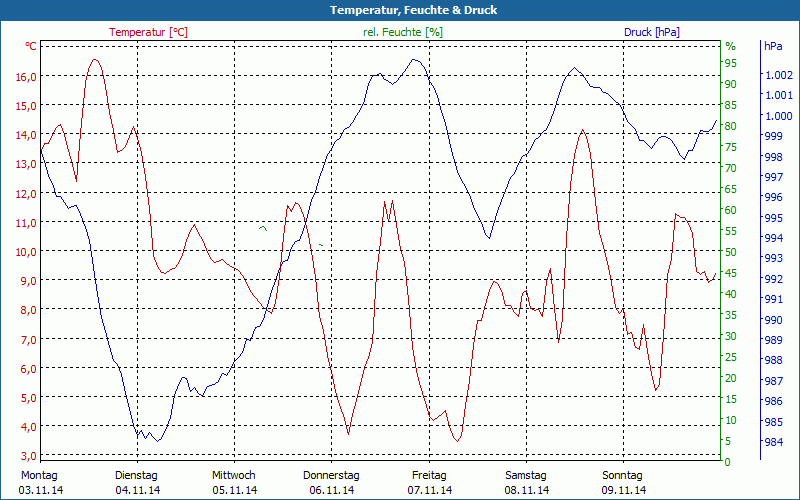Click the 7,0 temperature axis value
Viewport: 800px width, 500px height.
coord(30,339)
